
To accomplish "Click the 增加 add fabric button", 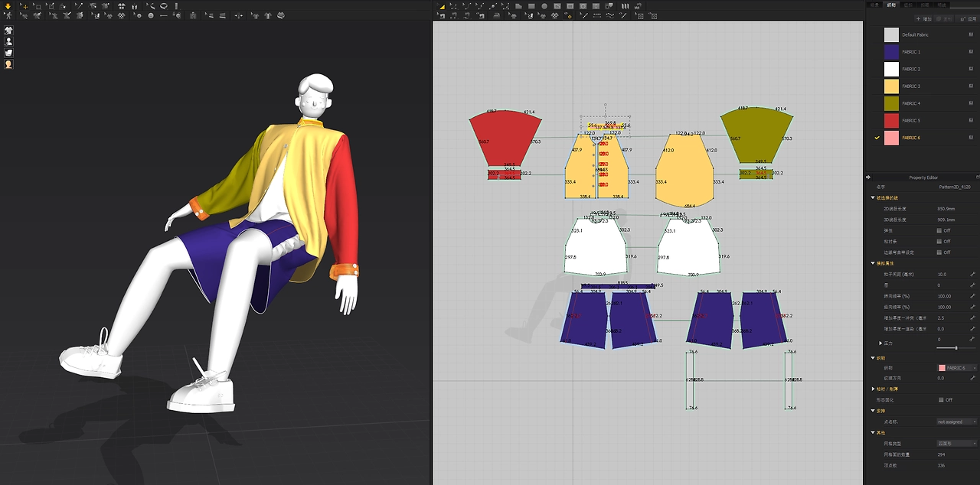I will pos(923,18).
